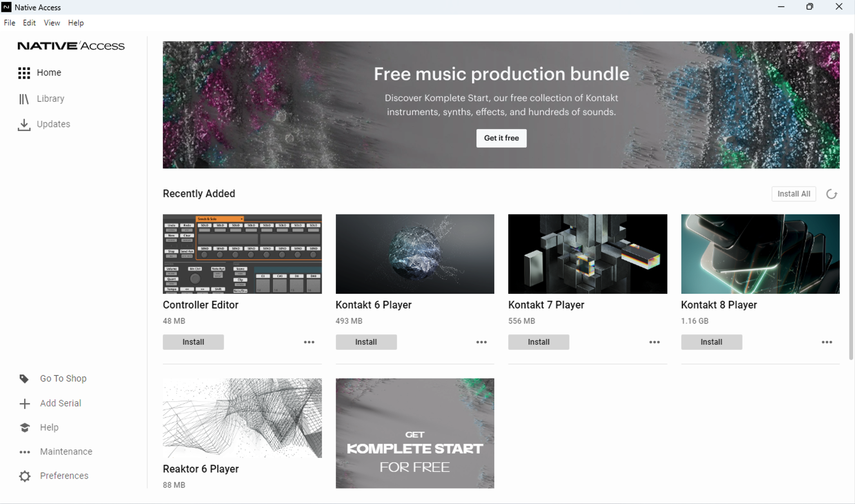855x504 pixels.
Task: Click the Home grid icon in the sidebar
Action: click(x=24, y=73)
